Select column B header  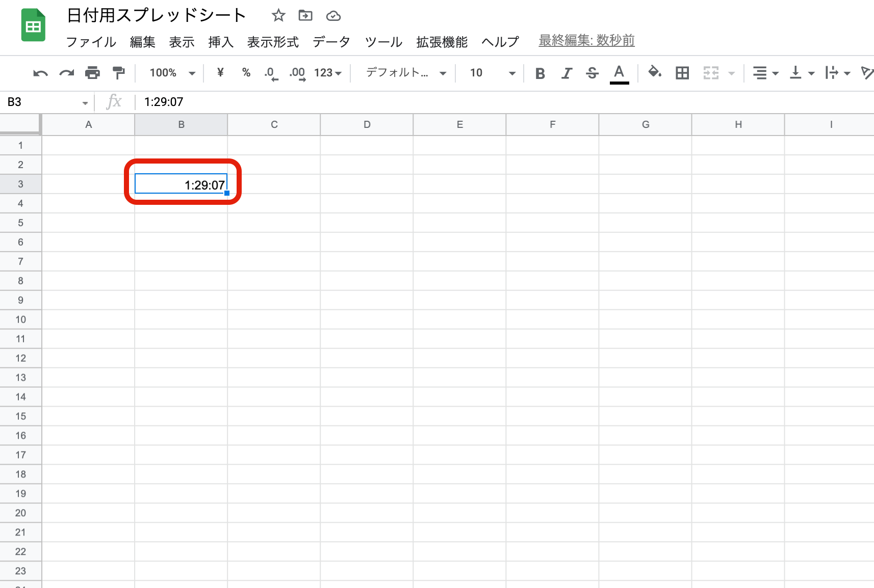tap(181, 125)
